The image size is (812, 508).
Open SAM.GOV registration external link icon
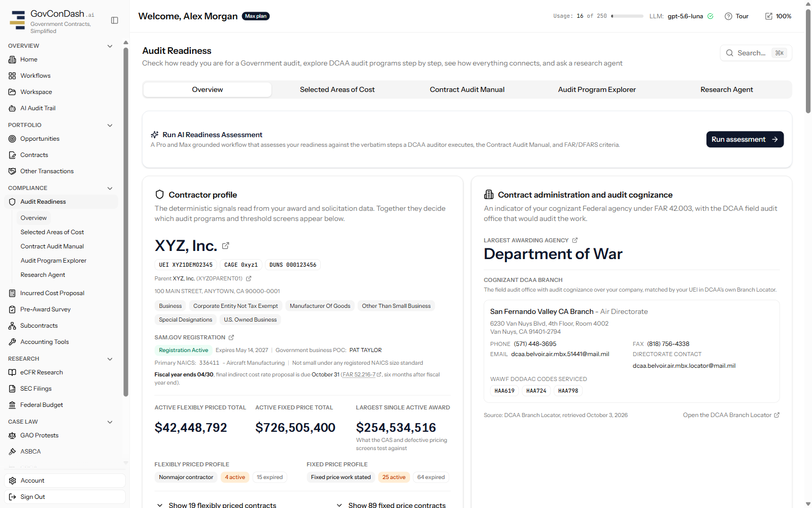231,337
